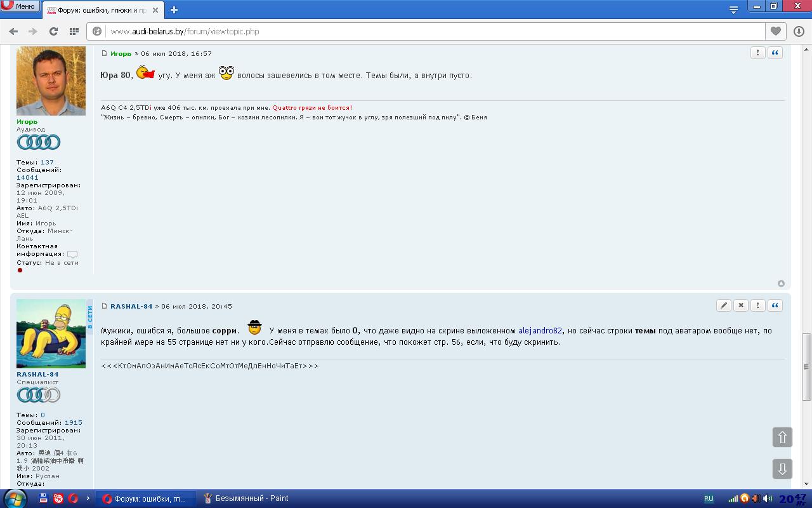
Task: Report Игорь's post with exclamation icon
Action: [757, 53]
